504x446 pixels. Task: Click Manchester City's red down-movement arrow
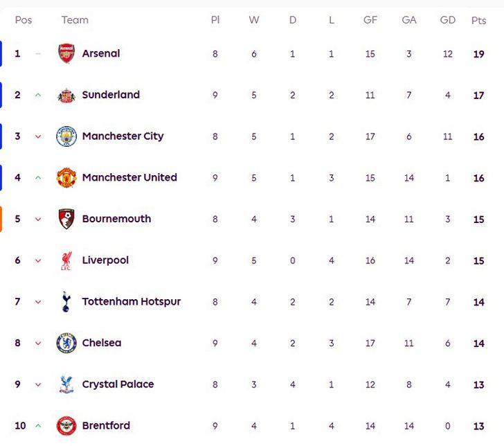[38, 136]
